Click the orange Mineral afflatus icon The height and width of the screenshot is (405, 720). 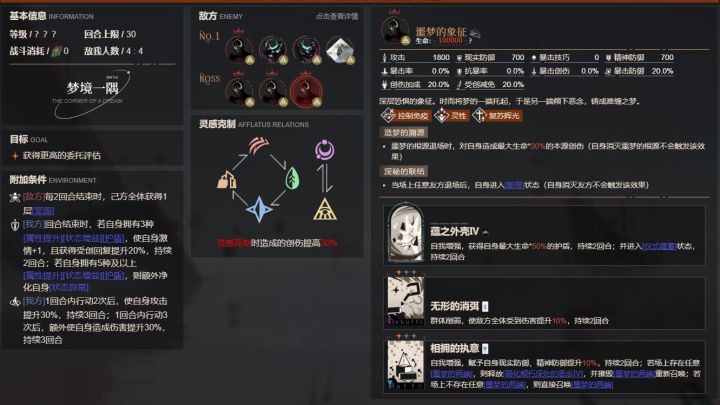[x=226, y=180]
